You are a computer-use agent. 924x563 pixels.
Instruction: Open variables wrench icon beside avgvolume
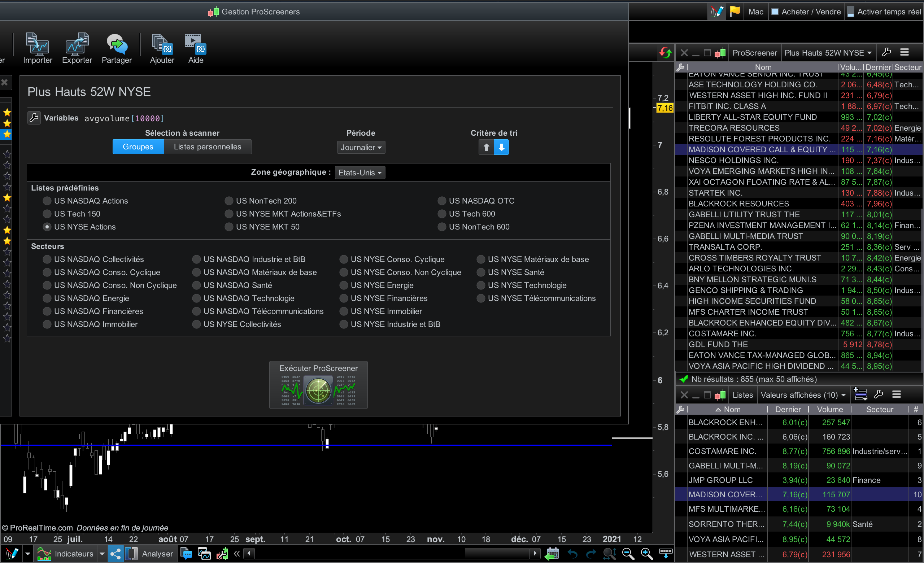[34, 118]
